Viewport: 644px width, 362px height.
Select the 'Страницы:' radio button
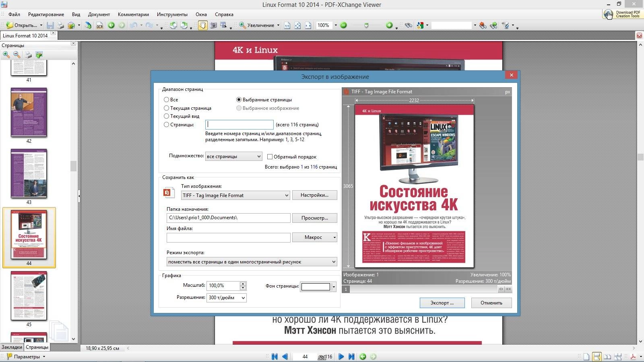166,124
